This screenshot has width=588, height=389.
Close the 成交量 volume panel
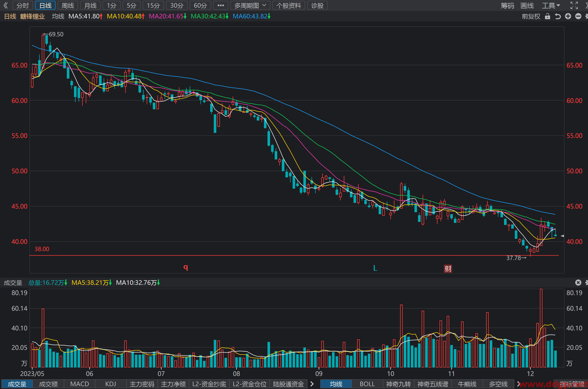(x=578, y=282)
